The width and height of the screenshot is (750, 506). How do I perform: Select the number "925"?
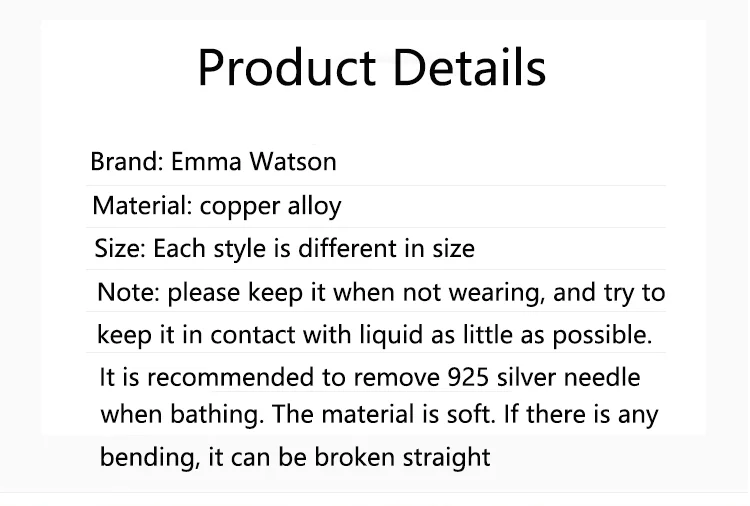[x=468, y=377]
